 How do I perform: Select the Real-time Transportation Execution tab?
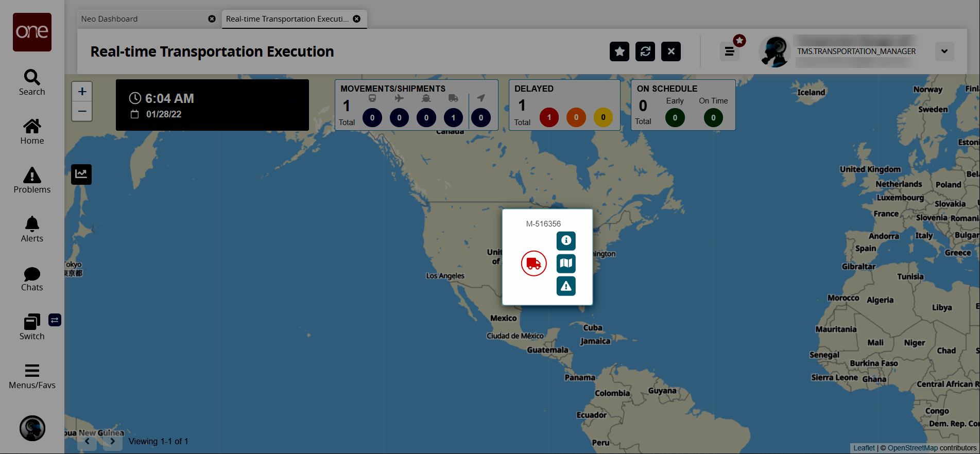click(x=287, y=19)
